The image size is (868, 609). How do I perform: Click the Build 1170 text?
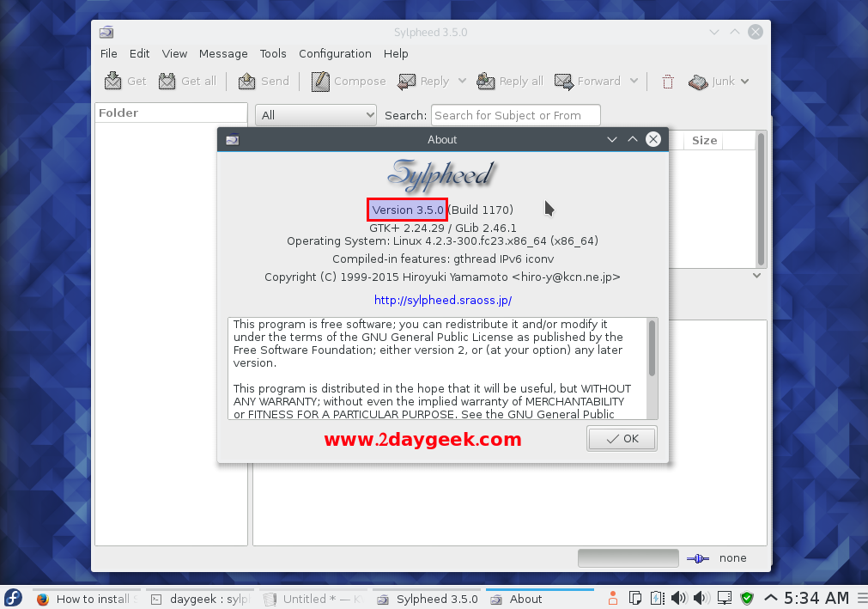(x=482, y=210)
